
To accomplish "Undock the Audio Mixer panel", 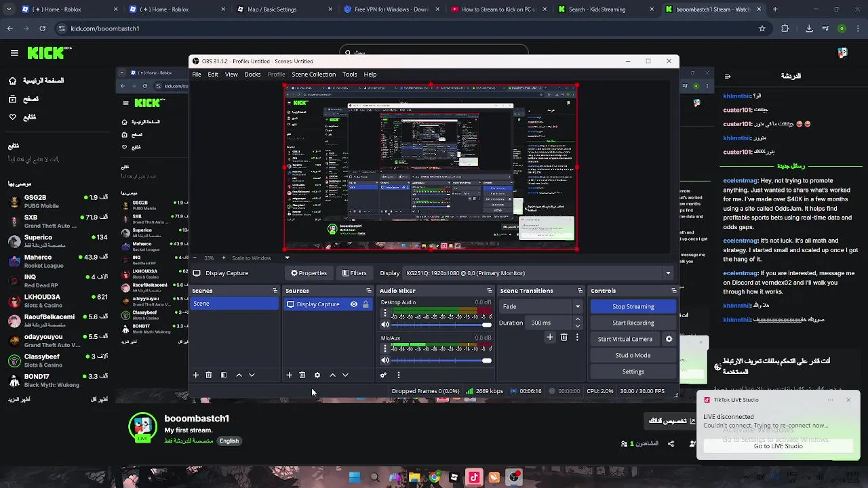I will coord(489,291).
